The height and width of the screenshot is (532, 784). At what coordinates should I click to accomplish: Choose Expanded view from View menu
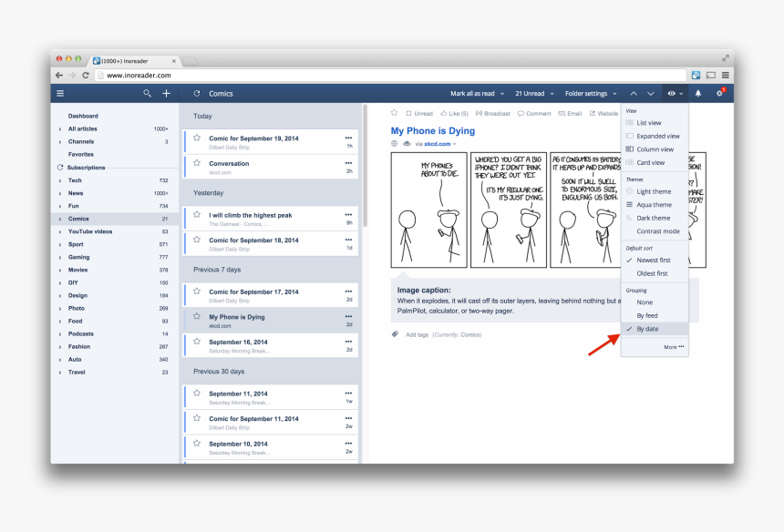pos(655,136)
